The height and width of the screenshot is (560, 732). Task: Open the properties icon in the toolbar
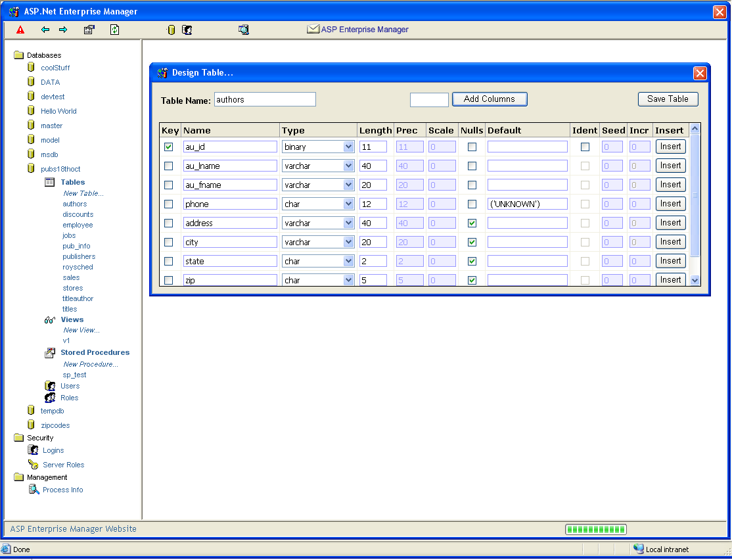pos(89,30)
